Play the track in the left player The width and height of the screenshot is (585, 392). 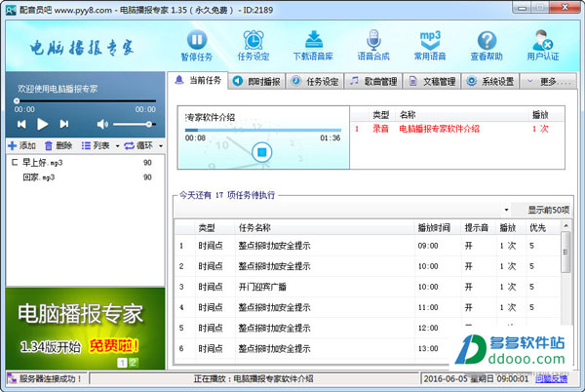(43, 124)
